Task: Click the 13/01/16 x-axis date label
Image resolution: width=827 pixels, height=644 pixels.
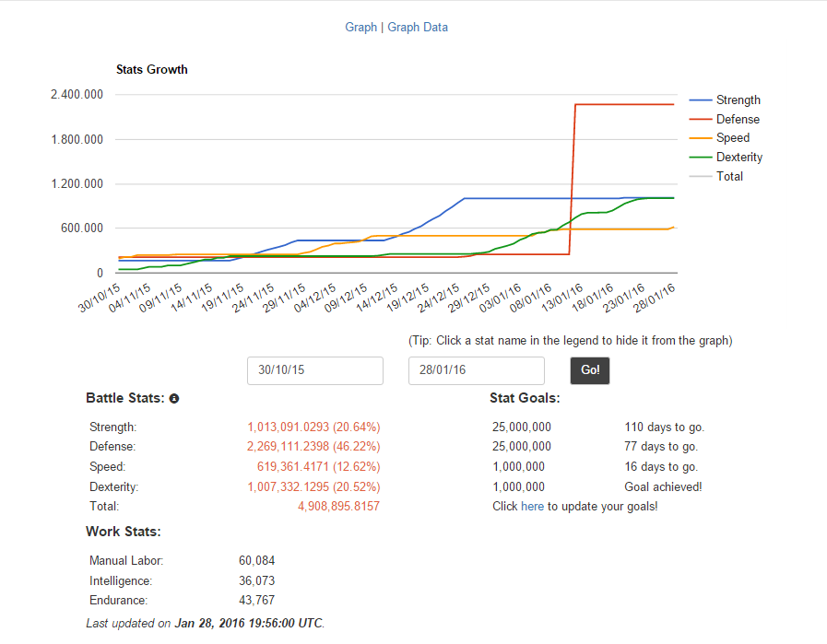Action: tap(562, 298)
